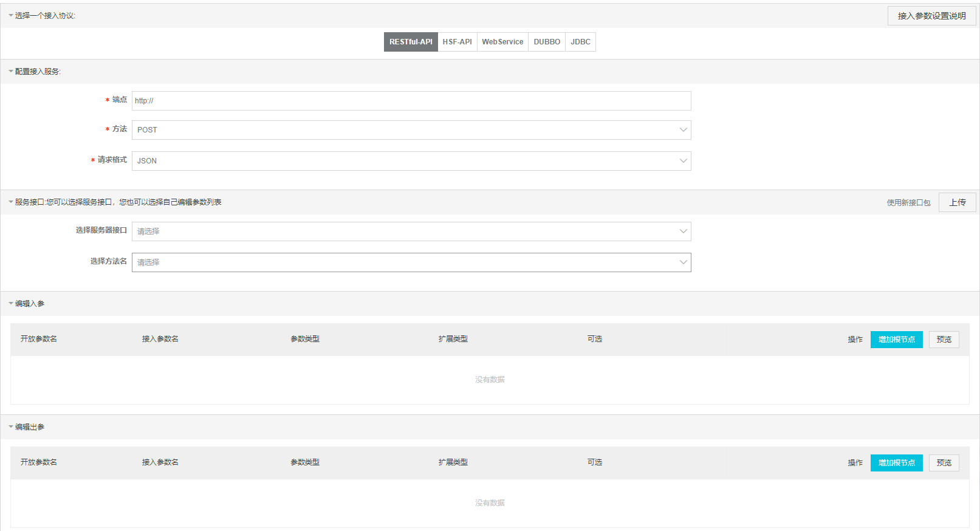
Task: Expand the 选择方法名 dropdown
Action: coord(411,262)
